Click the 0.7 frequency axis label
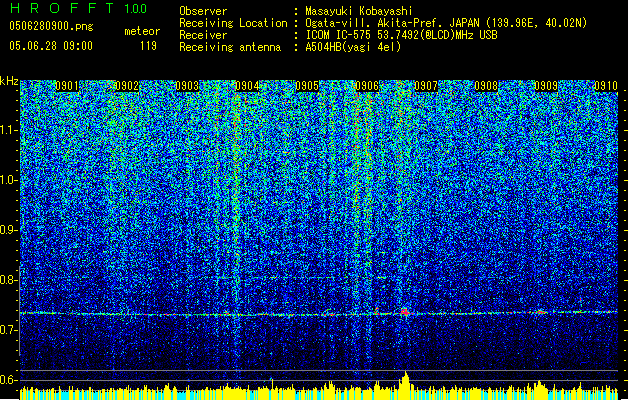The height and width of the screenshot is (400, 629). click(x=7, y=330)
